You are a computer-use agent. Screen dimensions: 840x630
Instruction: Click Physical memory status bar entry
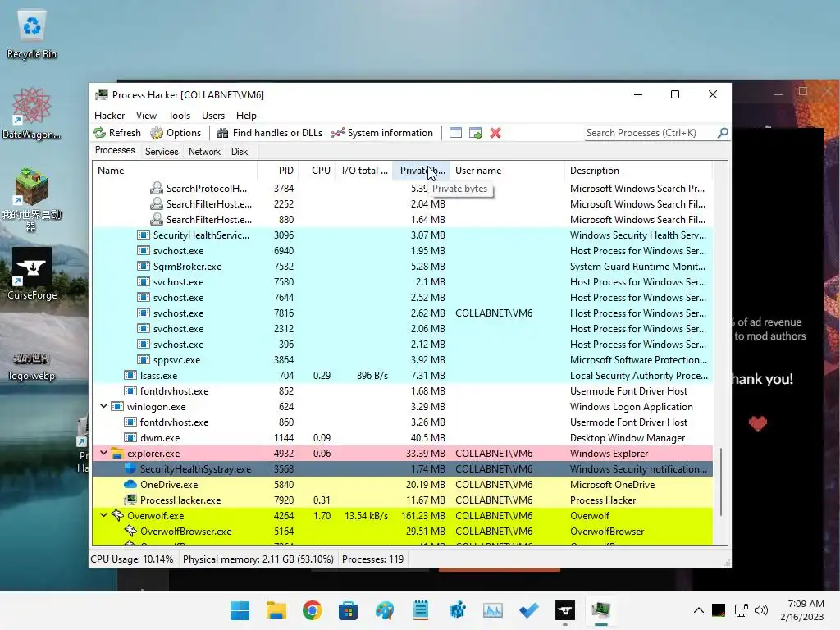[258, 559]
